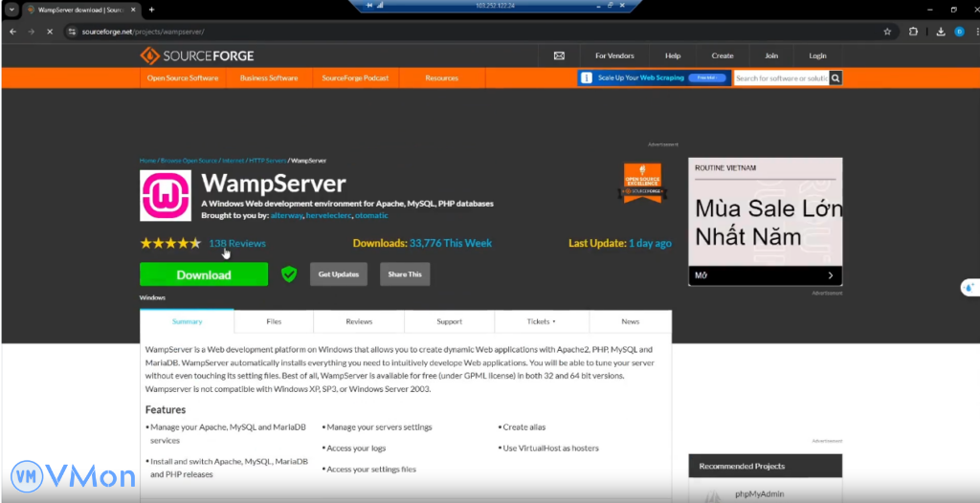The image size is (980, 503).
Task: Open the Resources menu
Action: click(442, 78)
